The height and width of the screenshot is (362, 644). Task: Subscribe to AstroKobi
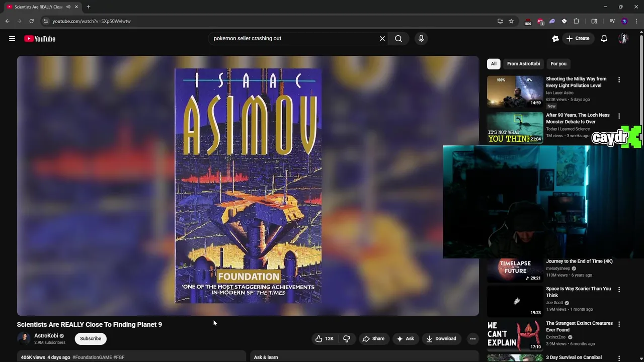pos(91,338)
